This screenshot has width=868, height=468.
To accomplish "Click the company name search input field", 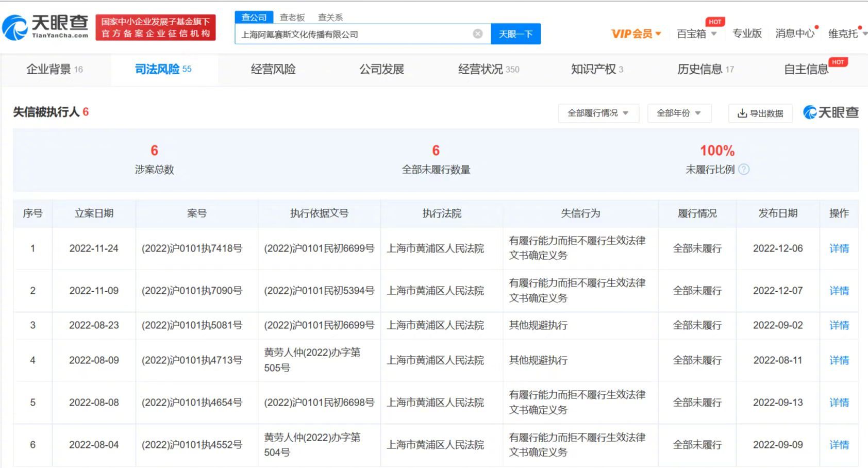I will [353, 34].
